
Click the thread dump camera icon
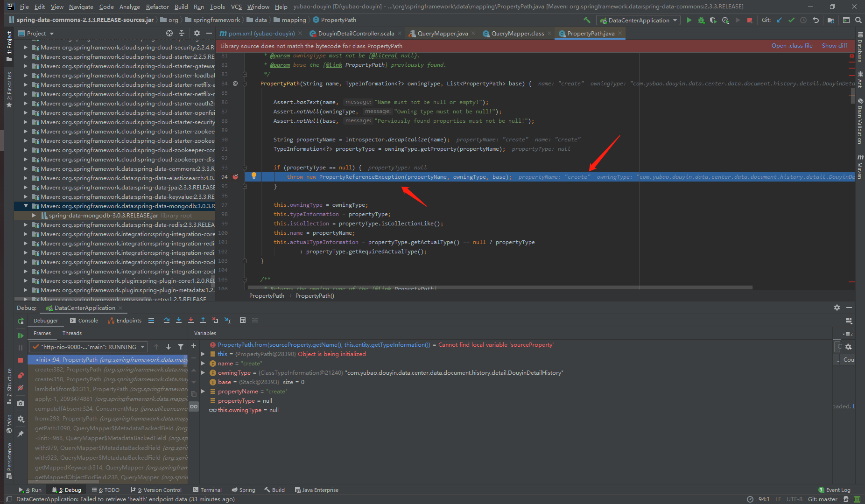click(21, 403)
